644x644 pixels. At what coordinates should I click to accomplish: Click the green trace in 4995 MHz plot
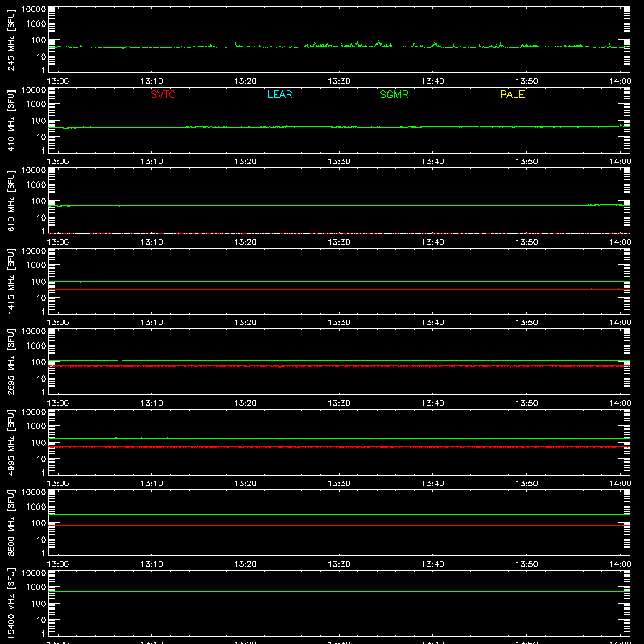(339, 438)
